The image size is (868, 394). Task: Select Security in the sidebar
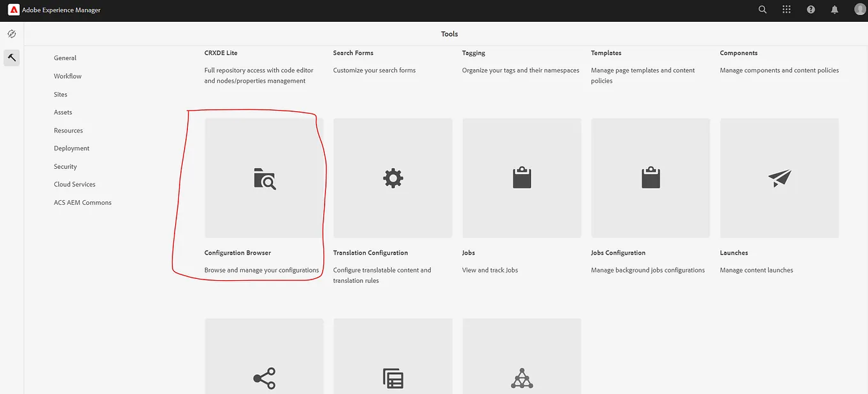pyautogui.click(x=65, y=166)
